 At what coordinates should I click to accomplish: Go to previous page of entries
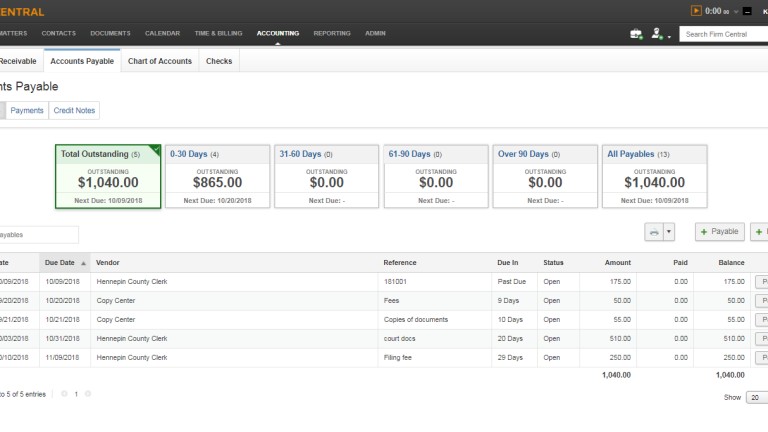tap(64, 394)
